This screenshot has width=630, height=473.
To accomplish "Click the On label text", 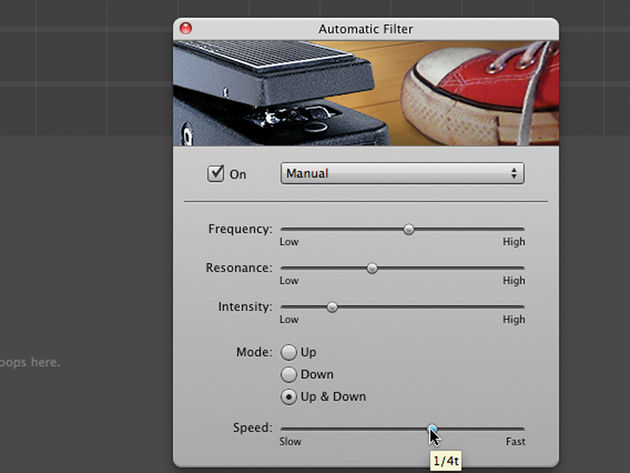I will coord(238,174).
